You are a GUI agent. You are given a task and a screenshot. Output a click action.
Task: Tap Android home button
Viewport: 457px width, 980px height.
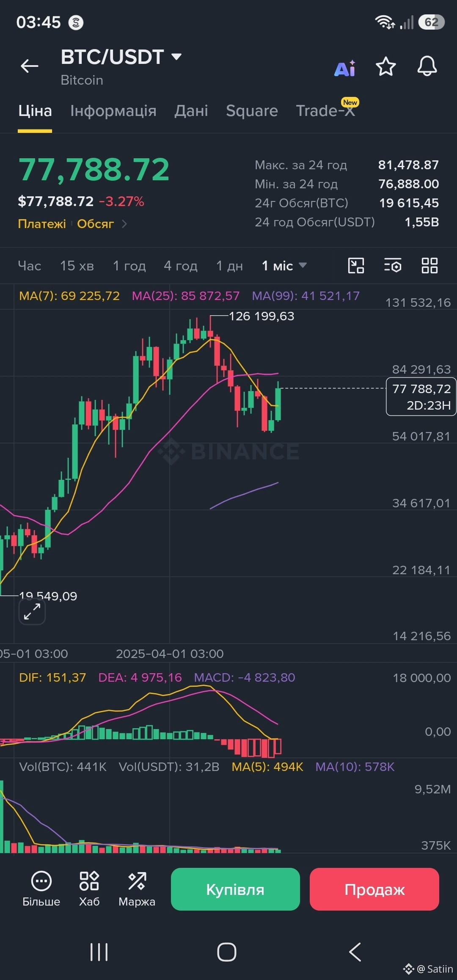(227, 952)
